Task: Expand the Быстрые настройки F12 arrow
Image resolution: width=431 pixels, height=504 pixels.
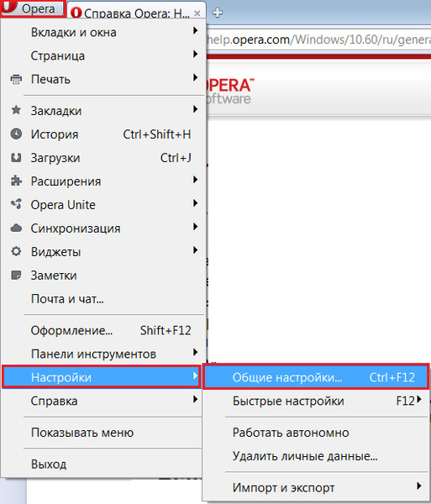Action: (418, 400)
